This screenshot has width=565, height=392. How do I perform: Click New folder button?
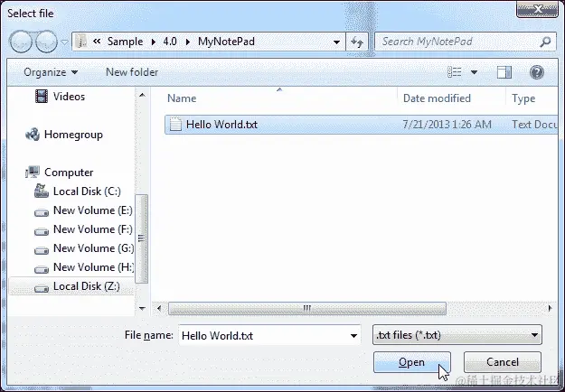[x=132, y=72]
